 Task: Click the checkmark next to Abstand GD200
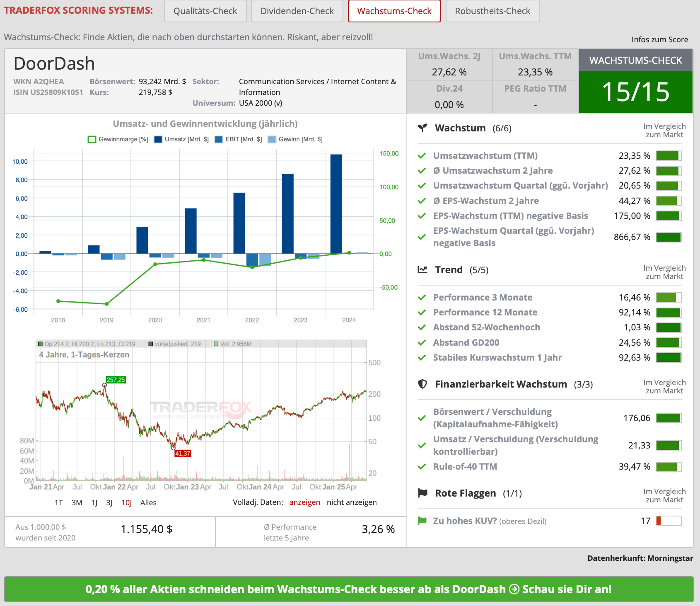pyautogui.click(x=422, y=343)
